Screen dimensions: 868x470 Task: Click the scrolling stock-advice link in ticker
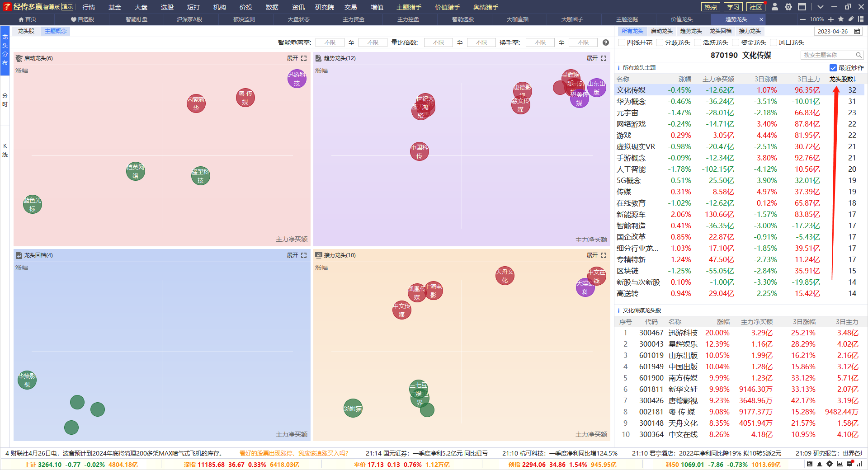(294, 453)
